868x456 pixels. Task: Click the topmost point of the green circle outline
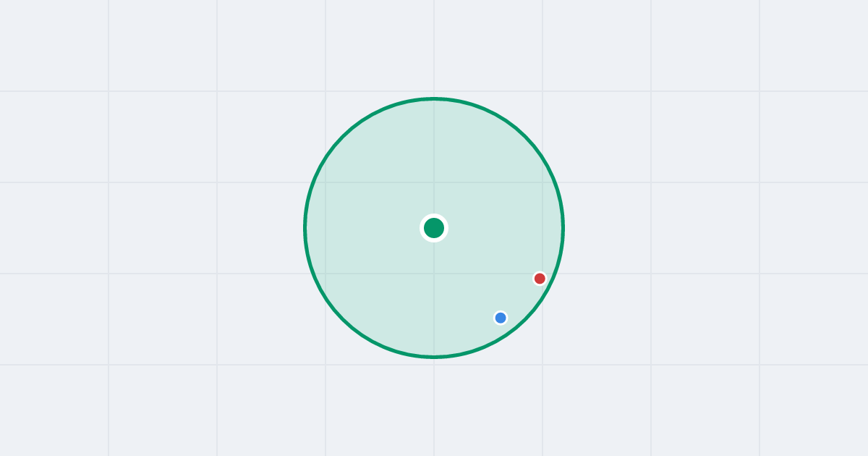coord(434,98)
